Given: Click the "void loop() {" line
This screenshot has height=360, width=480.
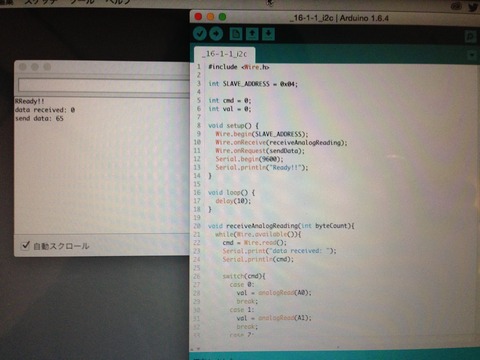Looking at the screenshot, I should 232,193.
